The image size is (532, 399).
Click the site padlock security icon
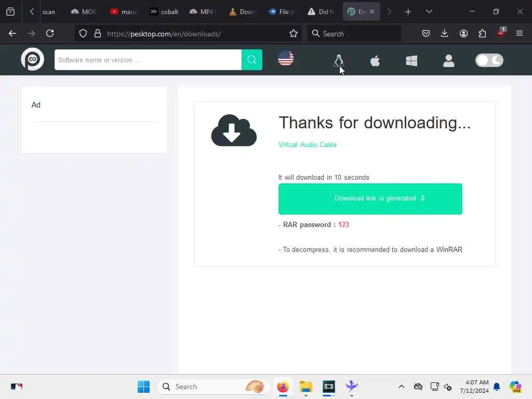(x=98, y=34)
